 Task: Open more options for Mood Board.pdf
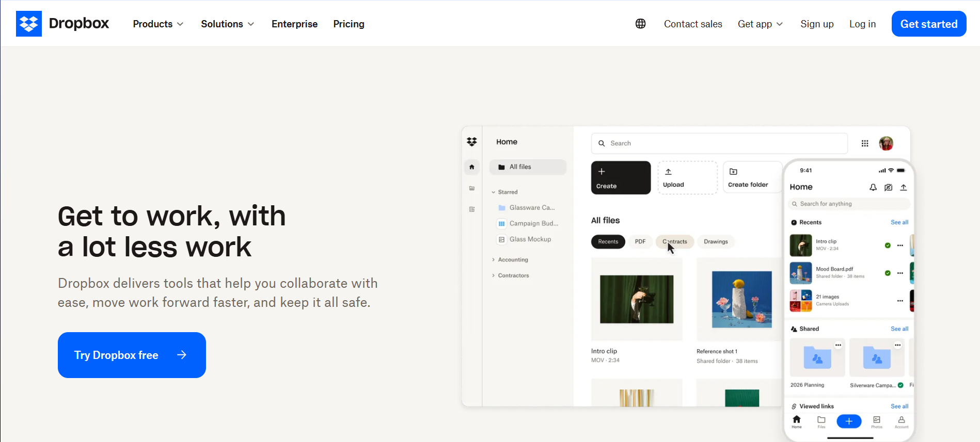point(900,273)
